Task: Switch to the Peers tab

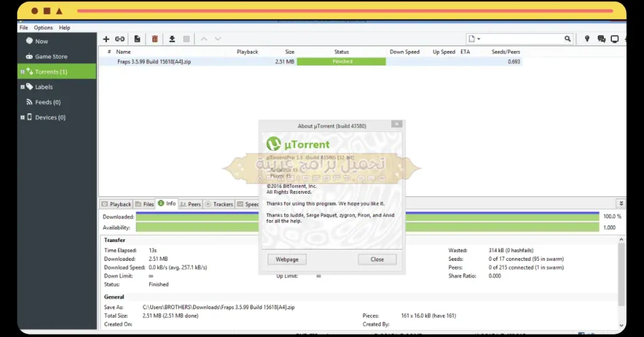Action: 191,204
